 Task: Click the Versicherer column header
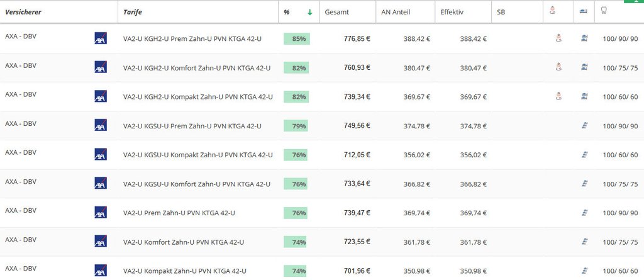(x=23, y=12)
